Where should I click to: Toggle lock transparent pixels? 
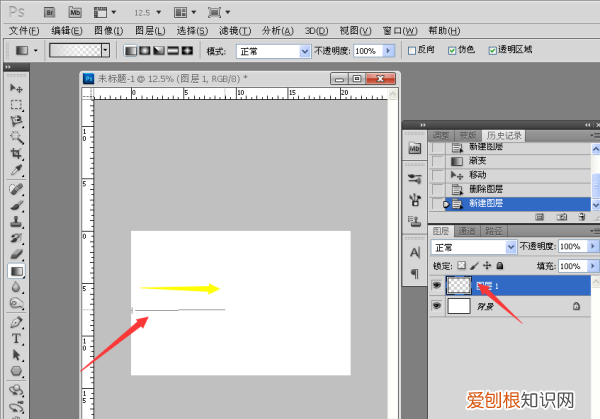(x=462, y=266)
